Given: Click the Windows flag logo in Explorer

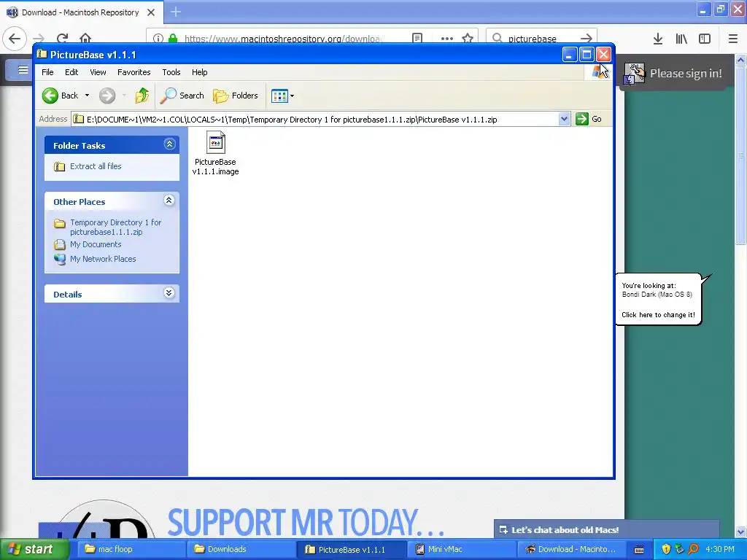Looking at the screenshot, I should pyautogui.click(x=598, y=72).
